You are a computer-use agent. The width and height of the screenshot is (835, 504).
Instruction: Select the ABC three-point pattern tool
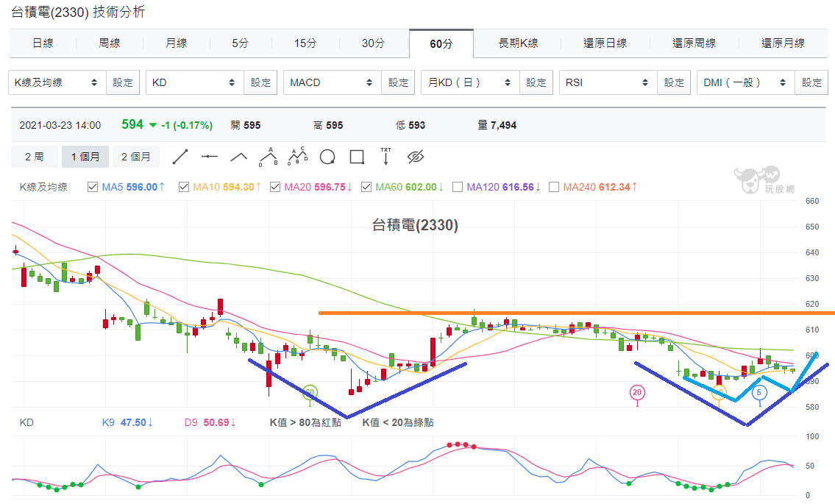point(269,157)
